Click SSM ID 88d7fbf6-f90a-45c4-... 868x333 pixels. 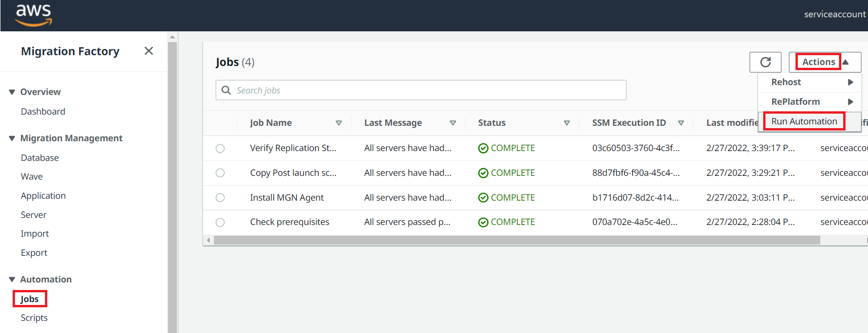click(636, 173)
